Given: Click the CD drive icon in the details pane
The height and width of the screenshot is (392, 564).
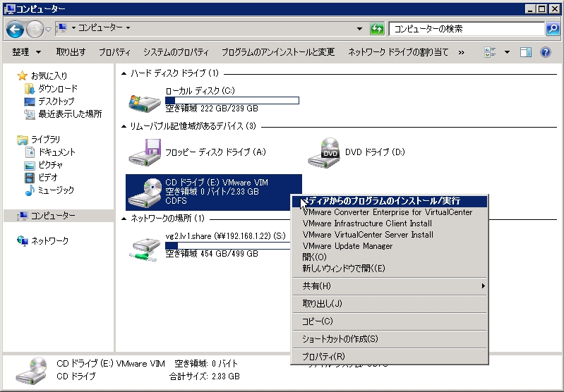Looking at the screenshot, I should [x=32, y=370].
